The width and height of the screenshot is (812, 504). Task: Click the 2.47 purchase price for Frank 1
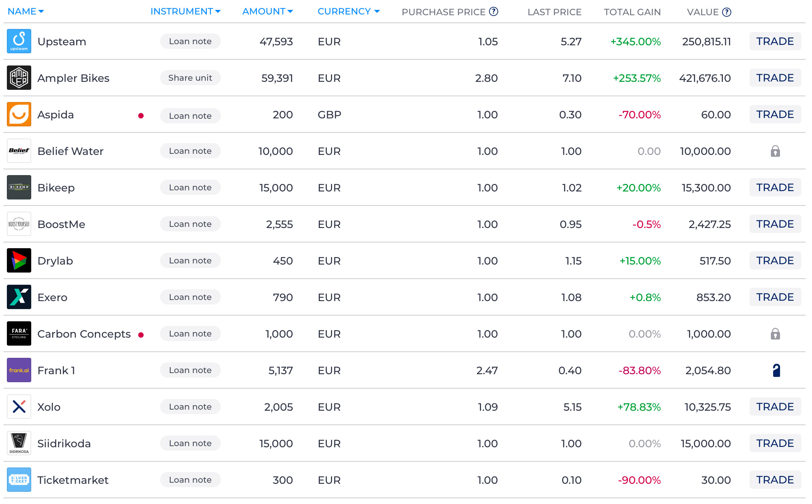(x=487, y=370)
